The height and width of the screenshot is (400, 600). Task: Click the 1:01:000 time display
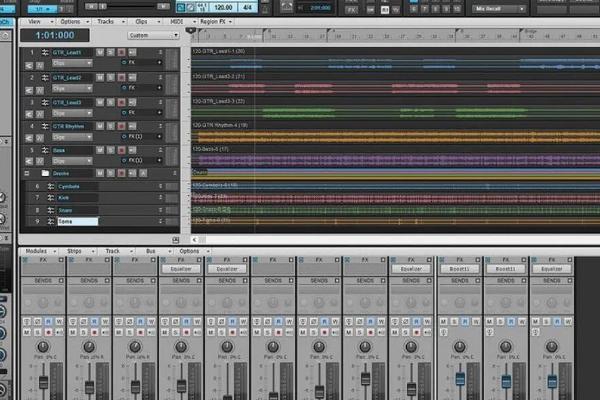point(55,36)
